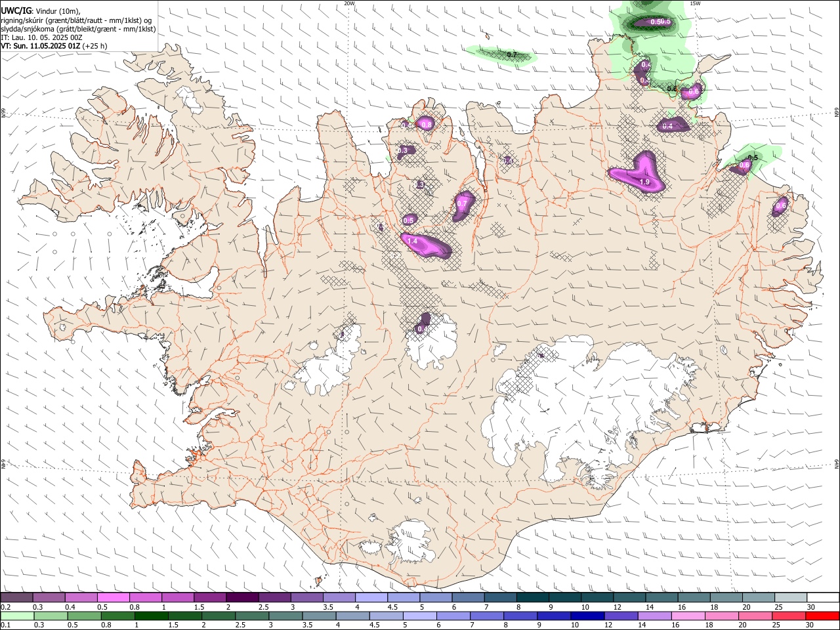Viewport: 840px width, 630px height.
Task: Select top legend bright magenta swatch between 0.5 and 0.8
Action: coord(113,598)
